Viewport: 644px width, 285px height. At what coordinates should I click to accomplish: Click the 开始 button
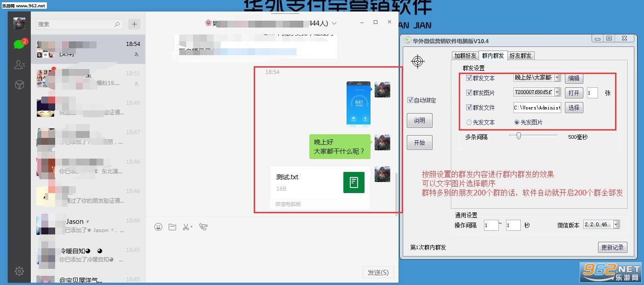420,142
